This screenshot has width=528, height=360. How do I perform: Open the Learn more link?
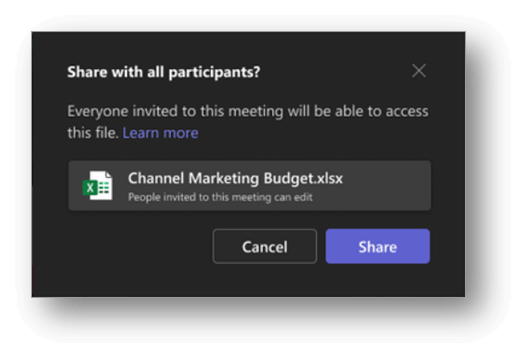[x=160, y=133]
